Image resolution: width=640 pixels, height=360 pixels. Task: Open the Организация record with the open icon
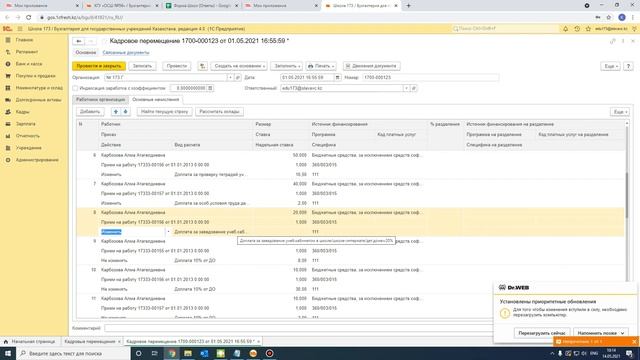pos(238,77)
